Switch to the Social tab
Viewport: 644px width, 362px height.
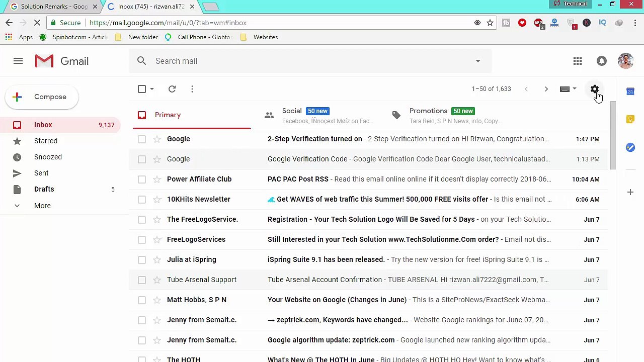click(x=320, y=115)
